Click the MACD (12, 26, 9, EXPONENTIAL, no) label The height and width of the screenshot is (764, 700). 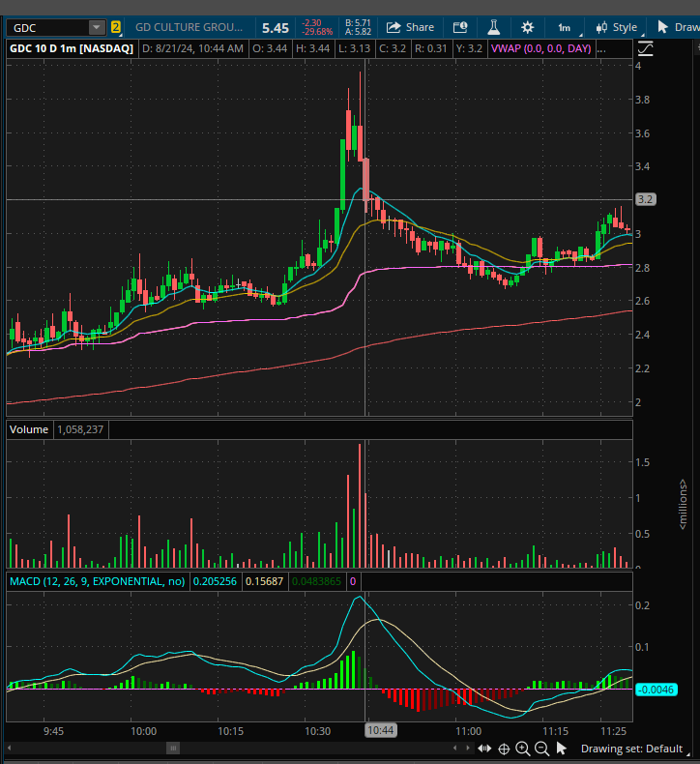[x=98, y=581]
